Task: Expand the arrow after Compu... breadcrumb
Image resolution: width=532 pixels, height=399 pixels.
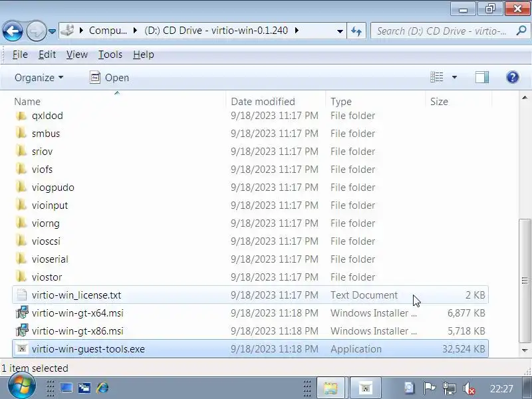Action: [x=135, y=31]
